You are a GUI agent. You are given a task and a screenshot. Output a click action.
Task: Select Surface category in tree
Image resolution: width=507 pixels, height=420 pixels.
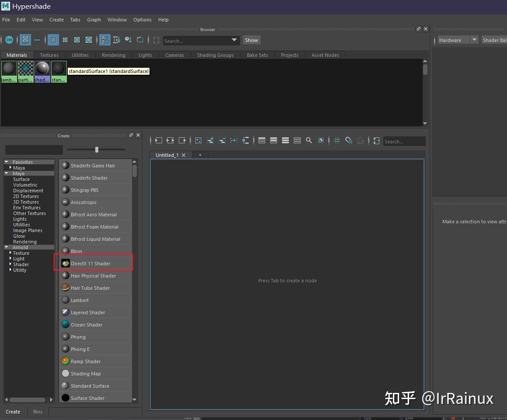(x=21, y=179)
